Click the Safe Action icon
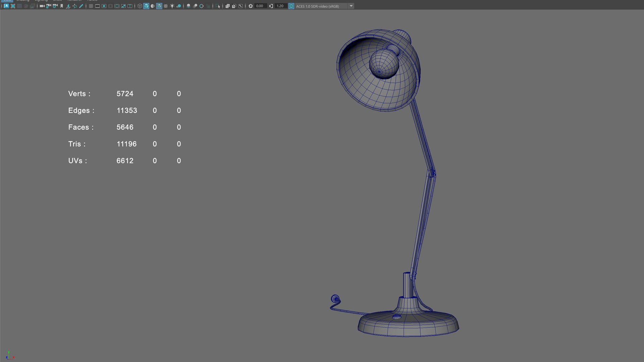 123,6
